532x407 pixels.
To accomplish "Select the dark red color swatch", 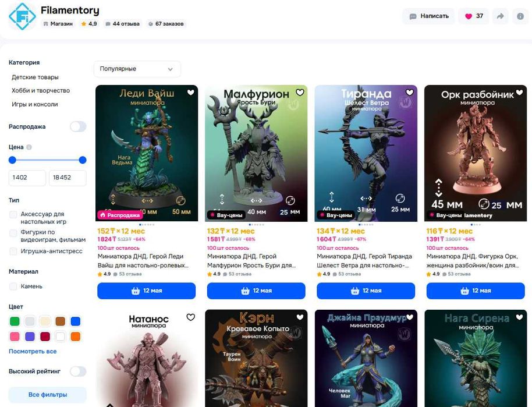I will click(45, 337).
